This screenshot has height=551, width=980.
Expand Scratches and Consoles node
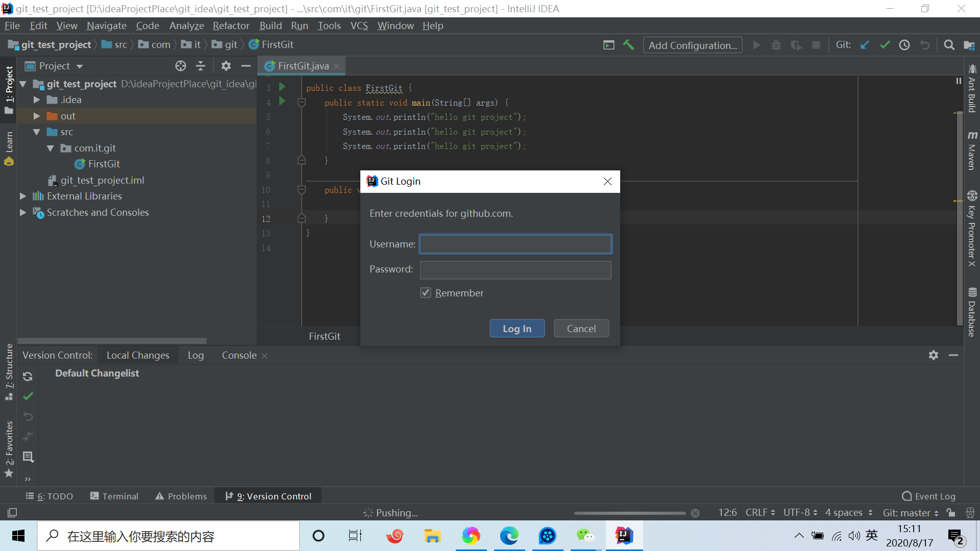tap(23, 212)
